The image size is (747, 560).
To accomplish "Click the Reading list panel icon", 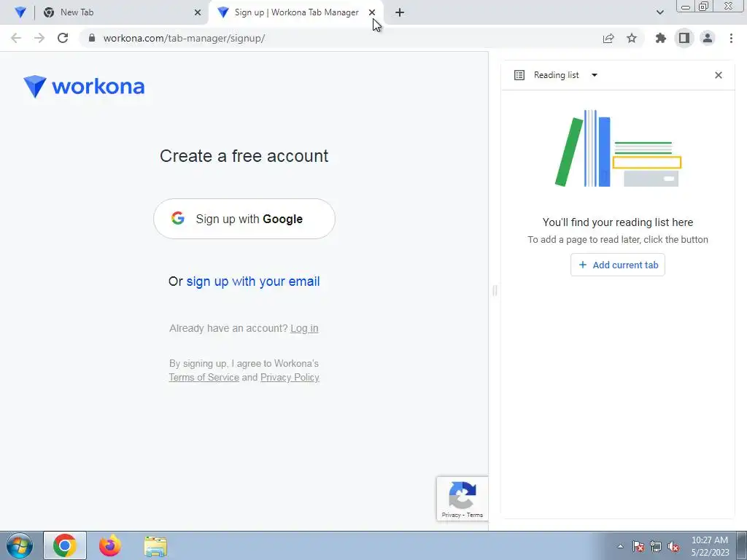I will (519, 75).
